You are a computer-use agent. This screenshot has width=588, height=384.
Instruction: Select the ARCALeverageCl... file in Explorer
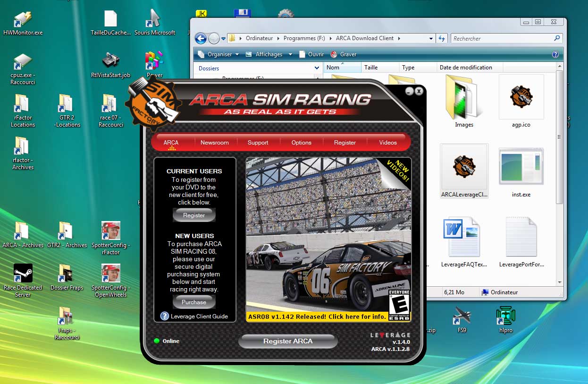coord(464,171)
